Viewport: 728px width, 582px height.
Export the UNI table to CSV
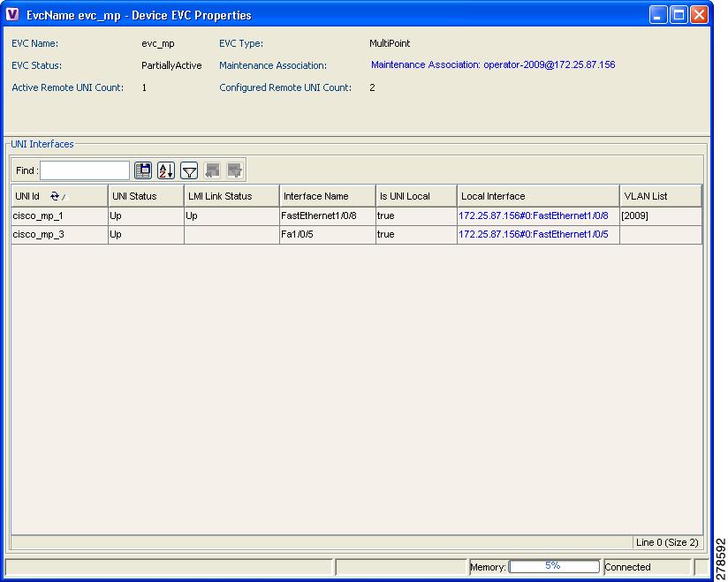tap(143, 170)
